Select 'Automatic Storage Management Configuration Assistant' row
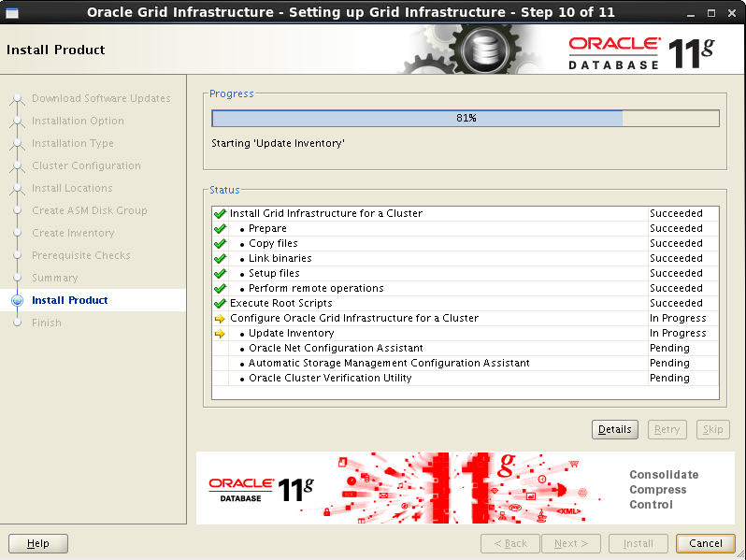The width and height of the screenshot is (746, 560). pos(466,363)
